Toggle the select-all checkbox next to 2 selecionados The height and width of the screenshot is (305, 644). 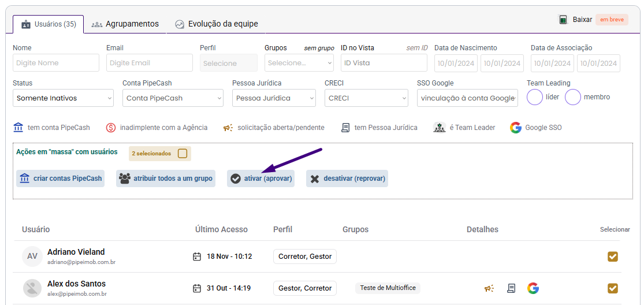coord(183,154)
